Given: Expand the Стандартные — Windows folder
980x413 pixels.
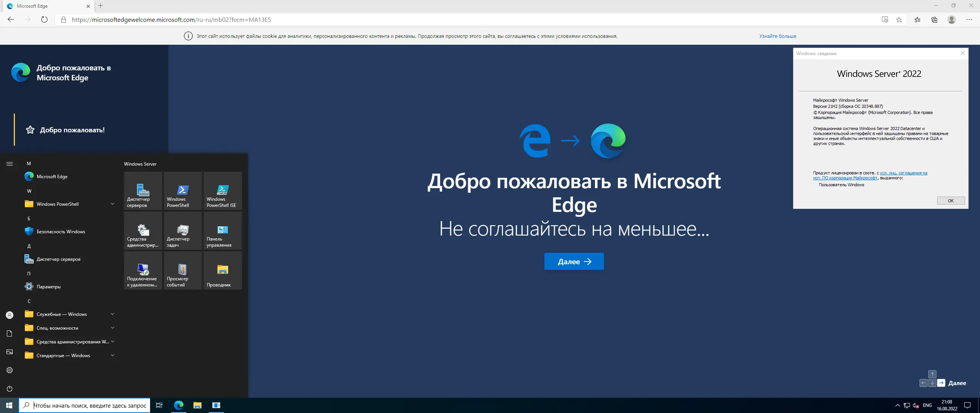Looking at the screenshot, I should click(x=69, y=356).
